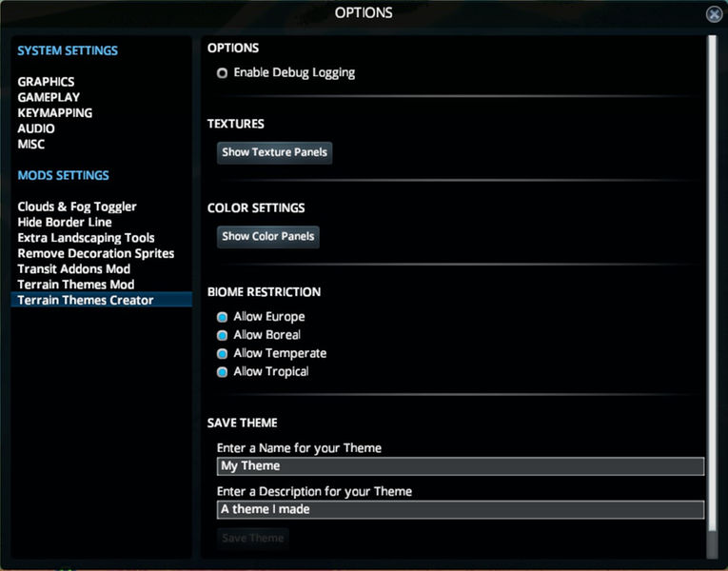Select Clouds & Fog Toggler mod
The width and height of the screenshot is (728, 571).
[77, 207]
